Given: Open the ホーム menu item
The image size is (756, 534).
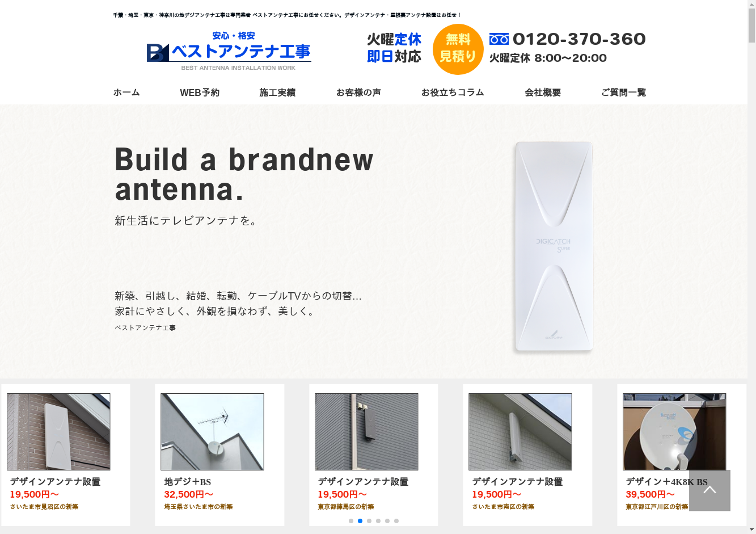Looking at the screenshot, I should (x=126, y=92).
